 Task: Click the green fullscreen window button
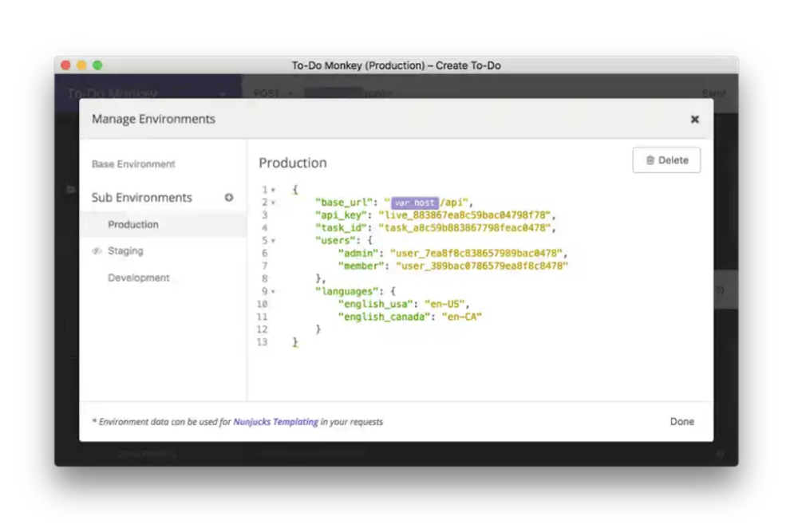click(x=97, y=65)
